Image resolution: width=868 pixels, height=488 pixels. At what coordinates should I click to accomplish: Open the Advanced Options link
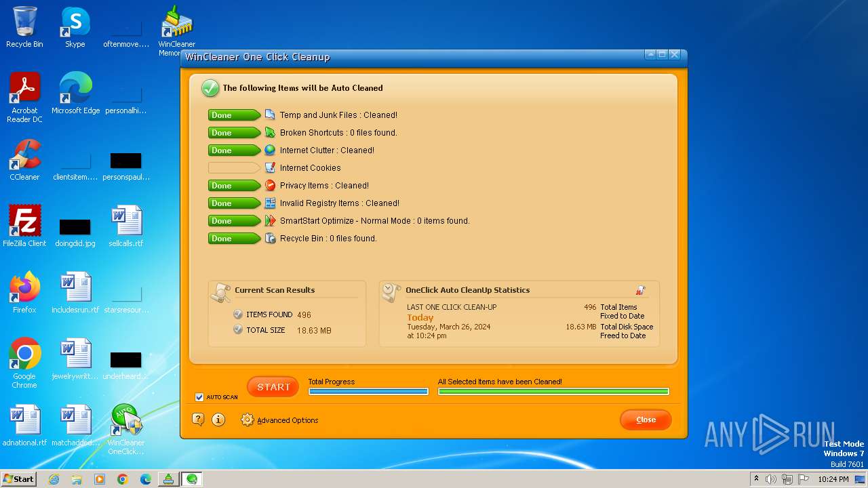[288, 420]
